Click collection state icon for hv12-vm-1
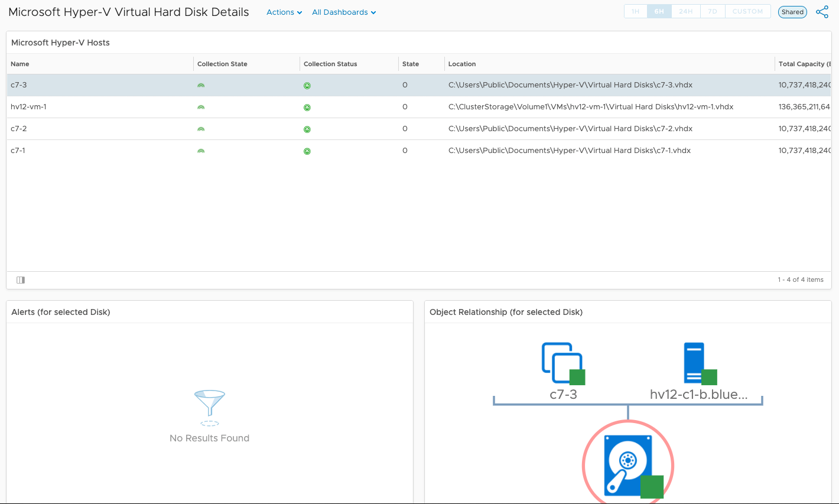The image size is (839, 504). click(x=201, y=108)
